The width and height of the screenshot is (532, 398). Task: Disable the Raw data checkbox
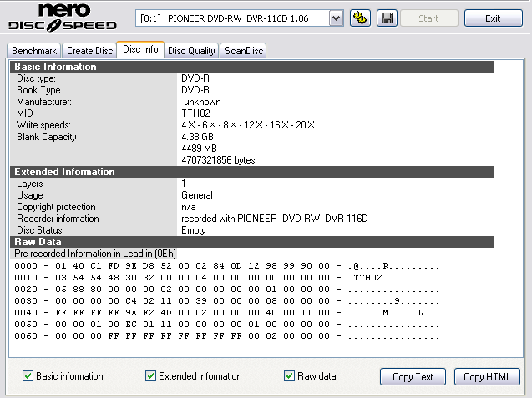pyautogui.click(x=290, y=376)
